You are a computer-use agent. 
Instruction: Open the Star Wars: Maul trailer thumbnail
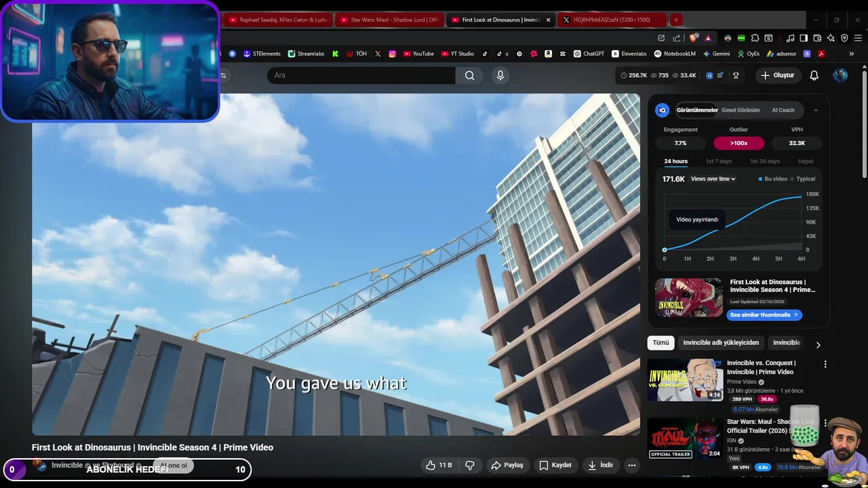(x=685, y=439)
